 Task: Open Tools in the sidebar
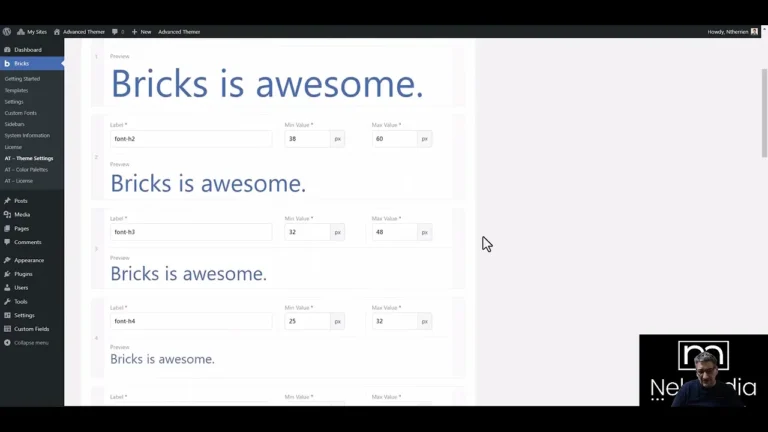[x=21, y=301]
